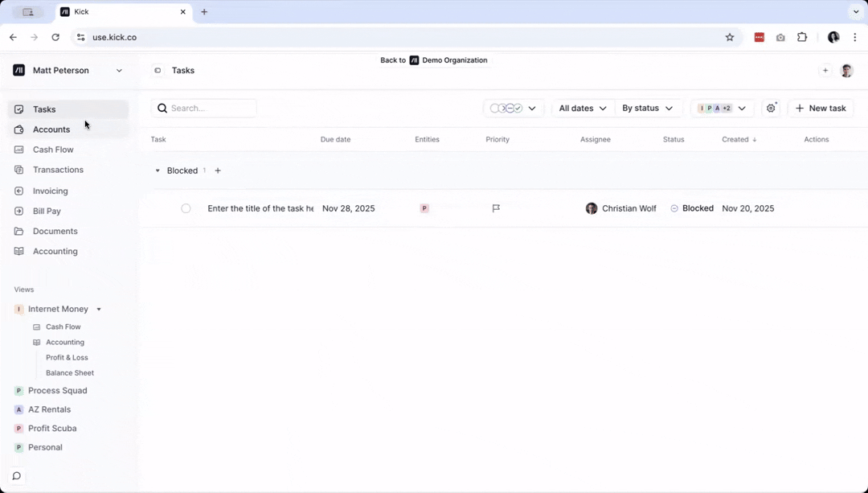Open the table settings gear near New task
Screen dimensions: 868x493
coord(771,108)
